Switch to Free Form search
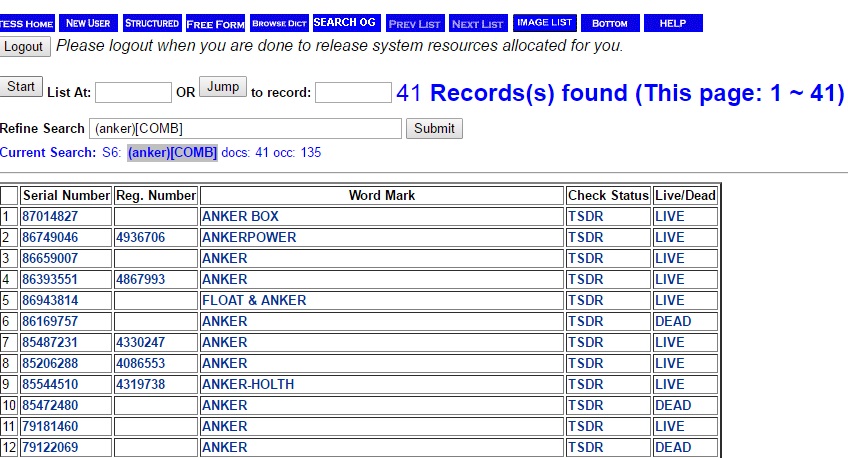Viewport: 848px width, 458px height. point(215,23)
